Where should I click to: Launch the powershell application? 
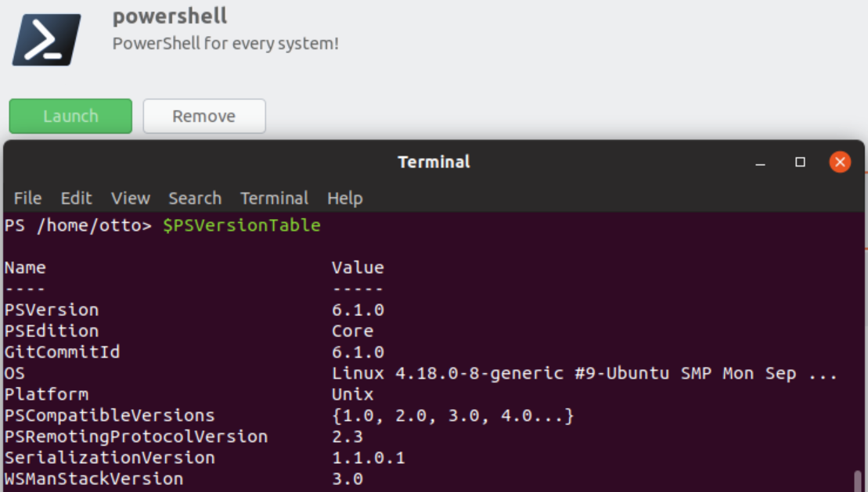pos(70,117)
